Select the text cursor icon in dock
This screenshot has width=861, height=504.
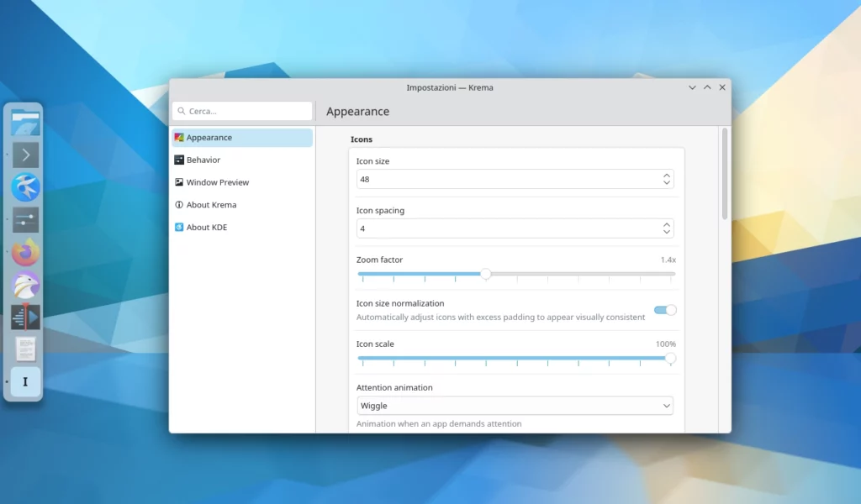pyautogui.click(x=25, y=381)
